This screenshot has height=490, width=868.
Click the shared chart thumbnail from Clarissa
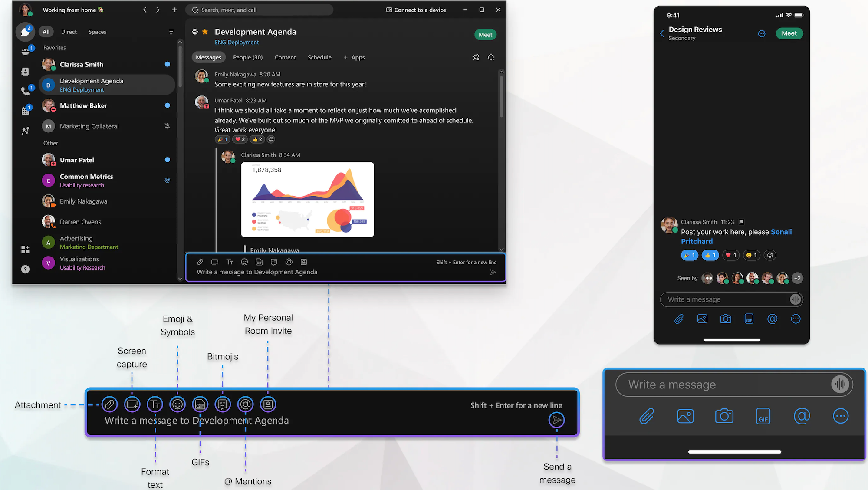pos(307,199)
